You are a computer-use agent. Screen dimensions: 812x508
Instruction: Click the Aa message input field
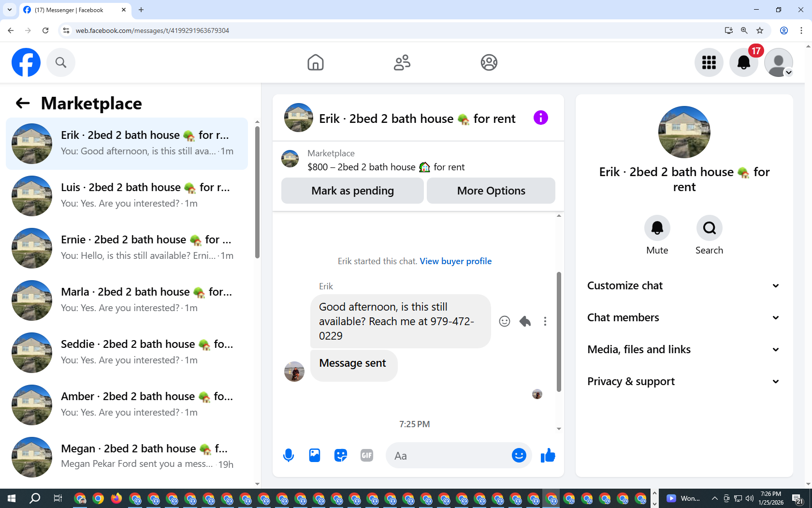(449, 455)
